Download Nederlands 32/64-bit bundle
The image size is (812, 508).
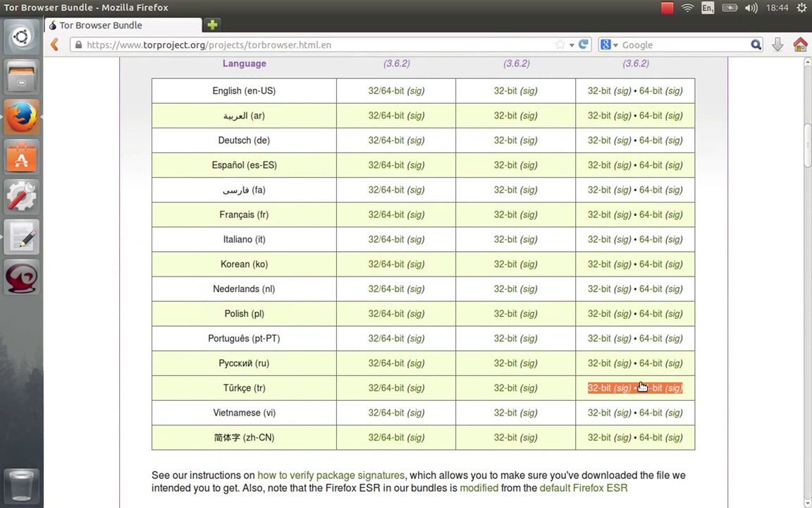click(386, 289)
